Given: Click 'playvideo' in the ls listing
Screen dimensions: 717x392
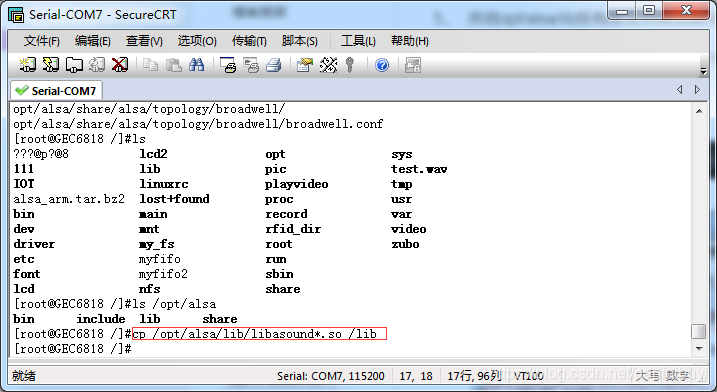Looking at the screenshot, I should point(296,184).
